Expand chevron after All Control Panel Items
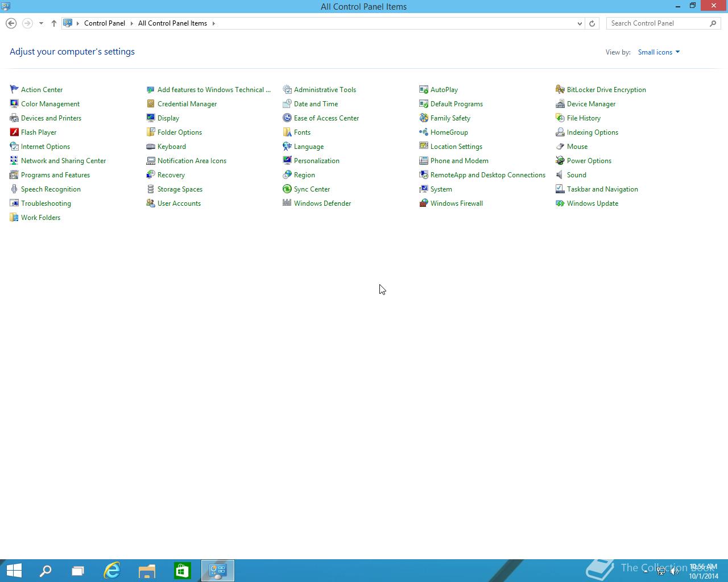 [x=214, y=23]
